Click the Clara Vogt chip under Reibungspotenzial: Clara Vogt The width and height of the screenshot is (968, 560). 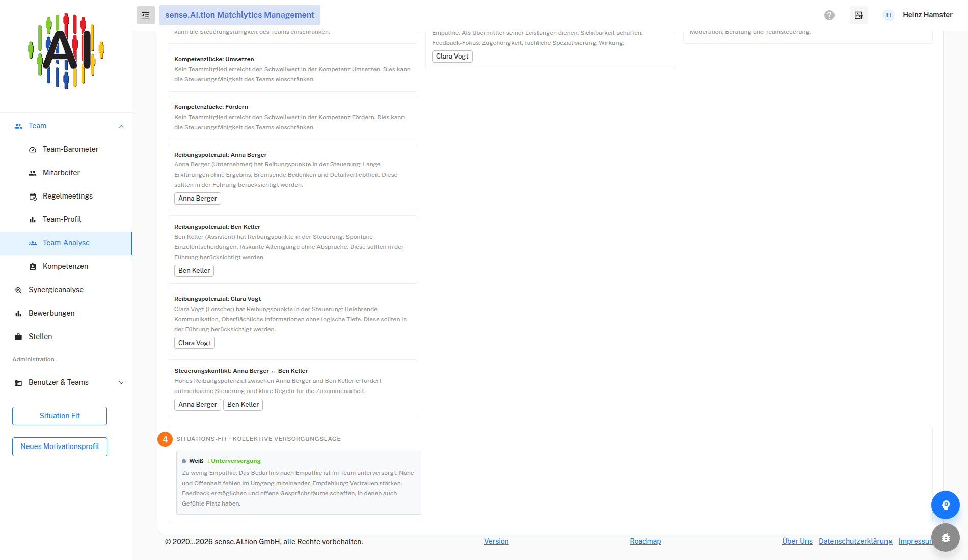click(x=195, y=343)
